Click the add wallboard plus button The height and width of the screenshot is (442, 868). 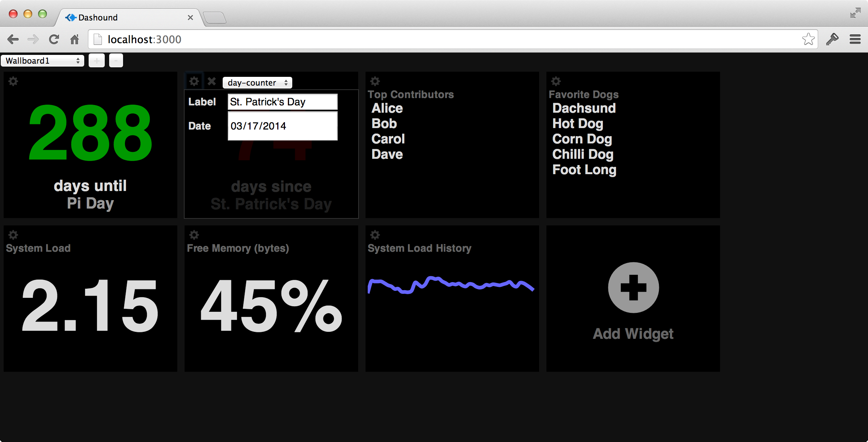coord(97,61)
